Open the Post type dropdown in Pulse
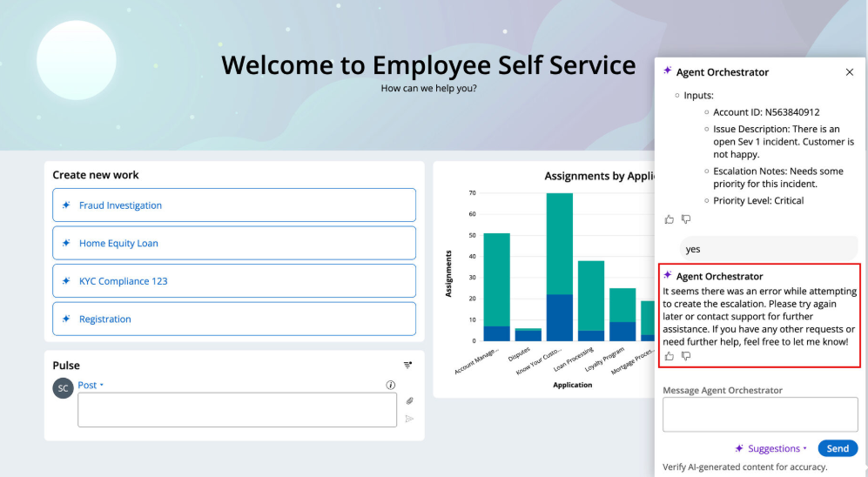868x477 pixels. pyautogui.click(x=91, y=385)
